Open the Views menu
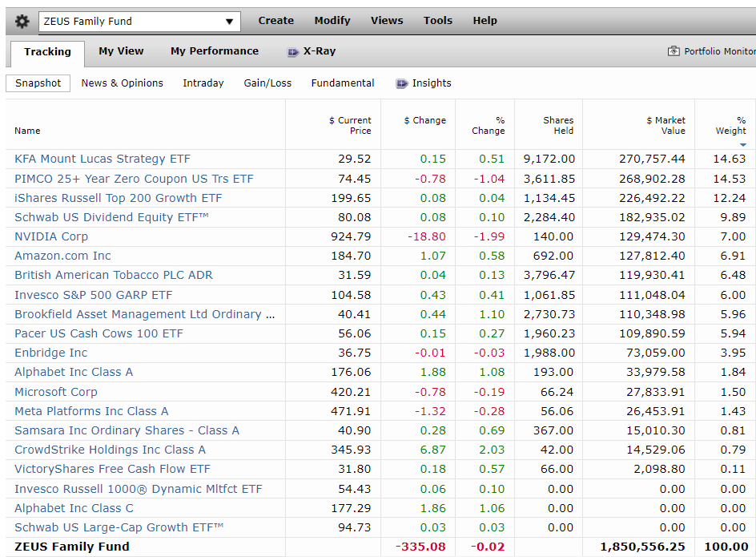Viewport: 756px width, 557px height. tap(386, 20)
